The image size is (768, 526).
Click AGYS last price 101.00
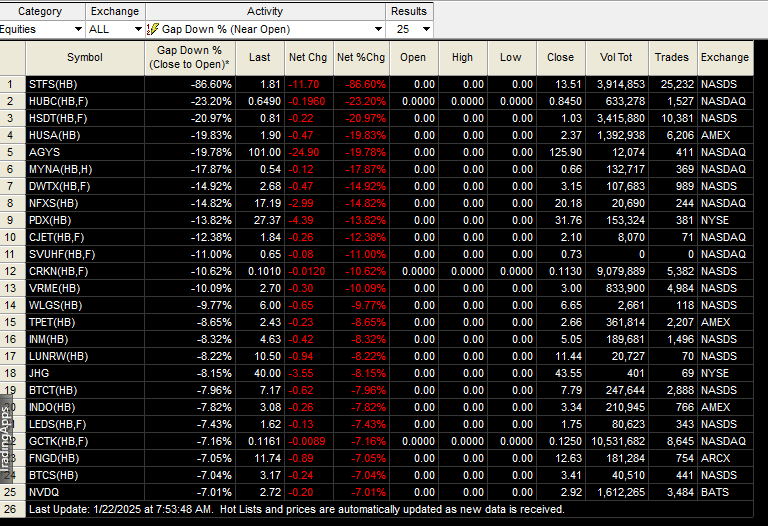pos(264,152)
